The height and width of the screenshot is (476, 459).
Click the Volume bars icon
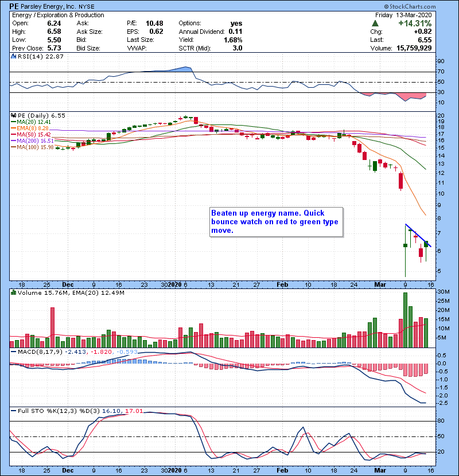coord(13,292)
